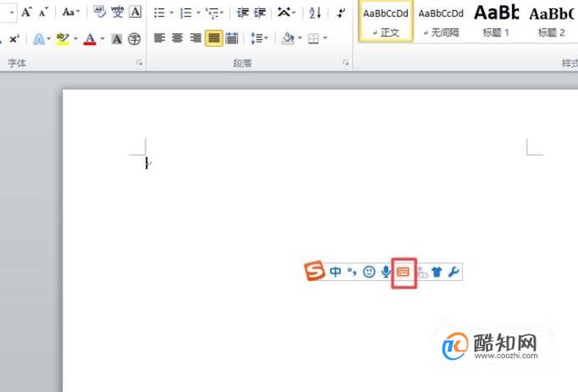Image resolution: width=578 pixels, height=392 pixels.
Task: Click the Enclose Characters icon
Action: [x=134, y=39]
